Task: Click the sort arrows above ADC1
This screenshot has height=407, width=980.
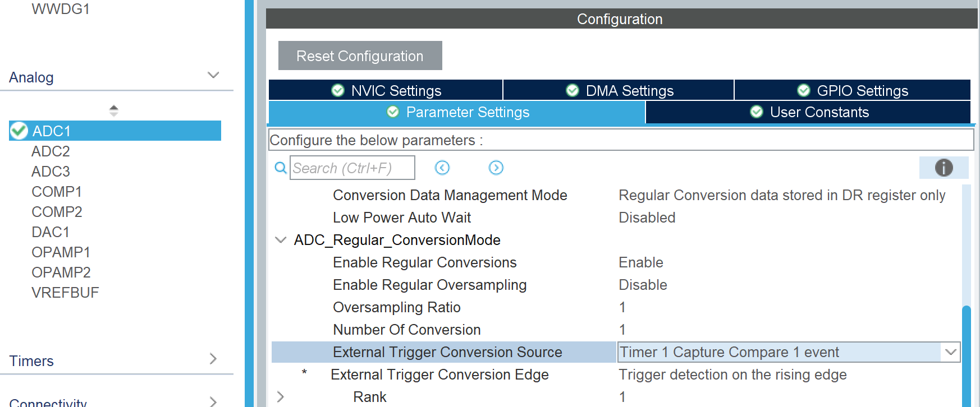Action: click(x=114, y=110)
